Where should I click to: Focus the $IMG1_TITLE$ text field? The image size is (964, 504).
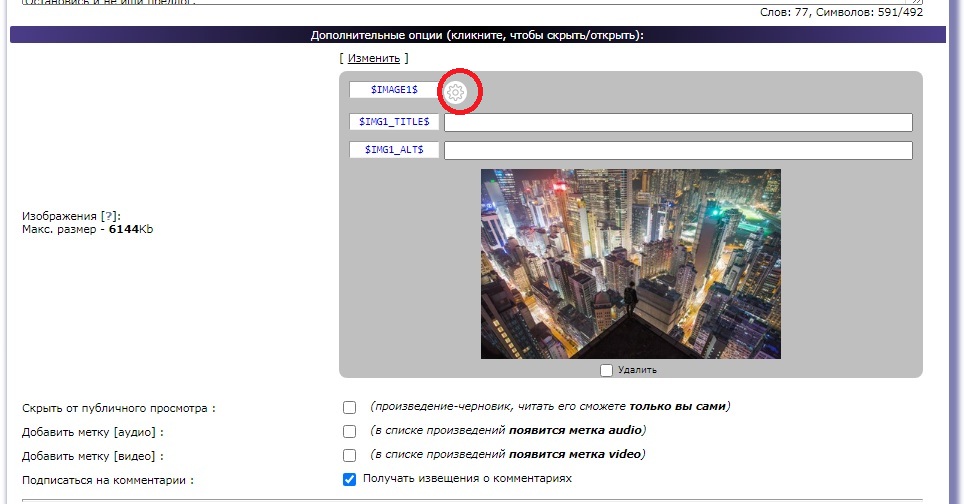pyautogui.click(x=678, y=122)
